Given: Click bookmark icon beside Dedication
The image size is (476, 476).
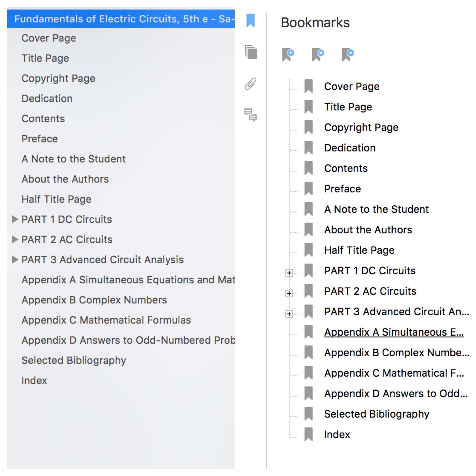Looking at the screenshot, I should tap(308, 148).
